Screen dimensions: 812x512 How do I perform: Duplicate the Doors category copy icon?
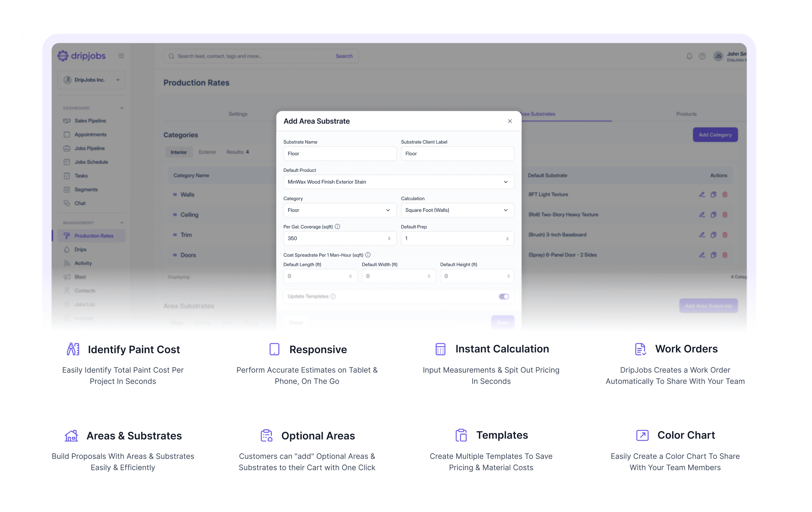(x=713, y=255)
